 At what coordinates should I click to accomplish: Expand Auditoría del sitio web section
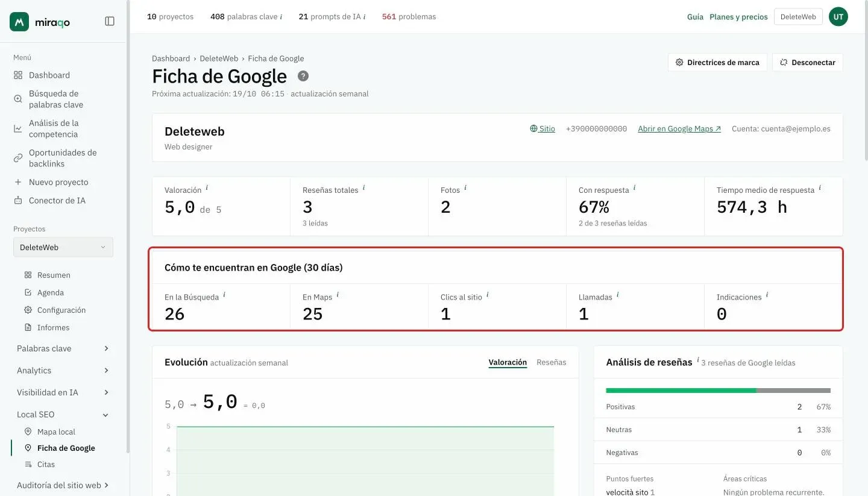click(62, 485)
